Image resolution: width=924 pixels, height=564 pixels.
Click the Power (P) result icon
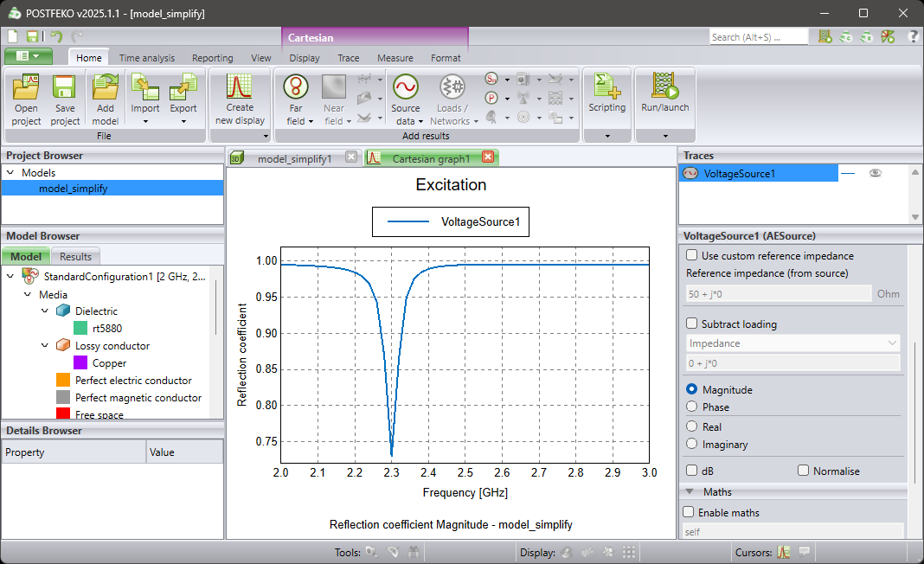491,98
